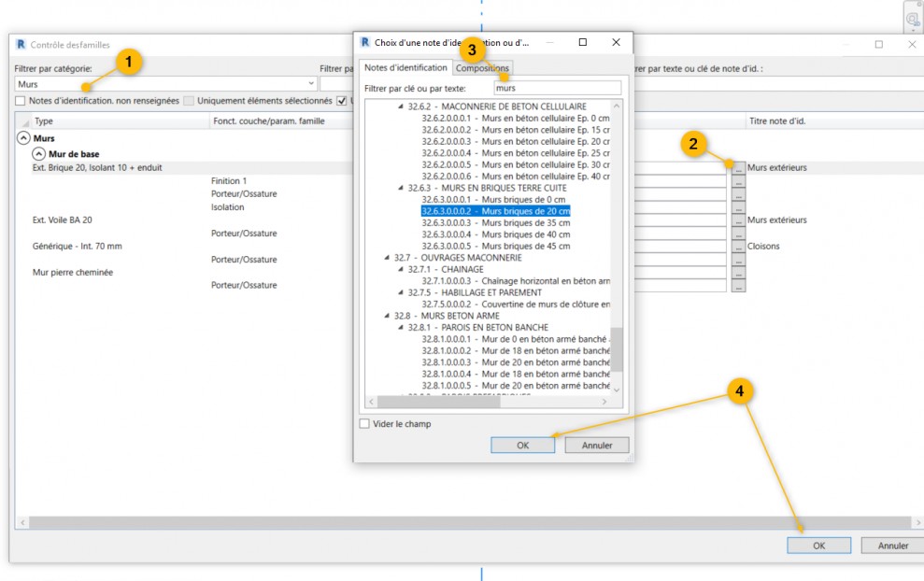The width and height of the screenshot is (924, 581).
Task: Switch to the 'Notes d'identification' tab
Action: point(405,68)
